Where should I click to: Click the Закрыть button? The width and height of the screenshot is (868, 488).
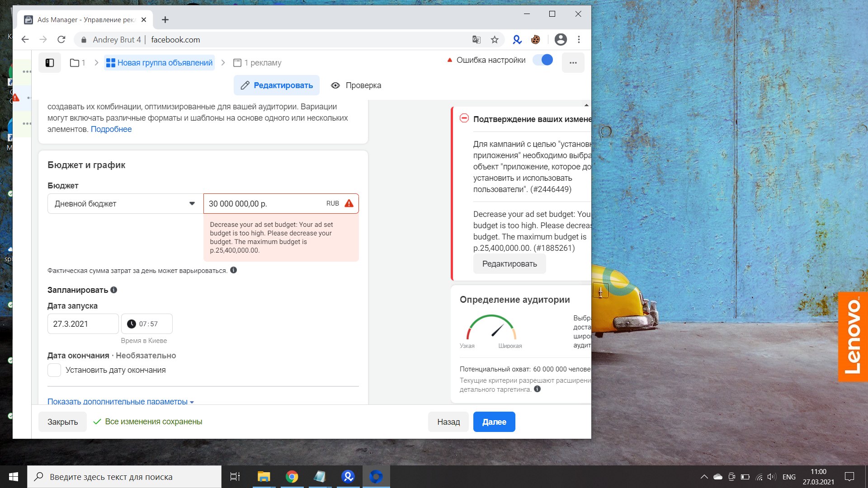click(x=63, y=422)
